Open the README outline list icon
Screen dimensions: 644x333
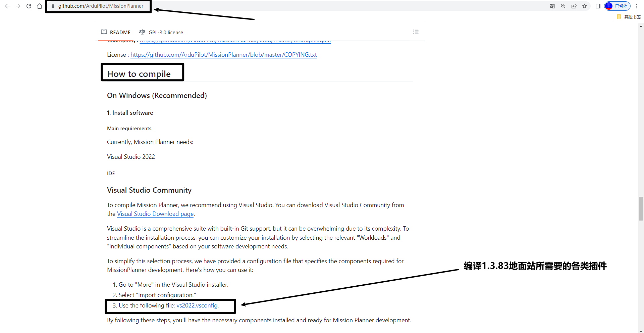click(416, 32)
